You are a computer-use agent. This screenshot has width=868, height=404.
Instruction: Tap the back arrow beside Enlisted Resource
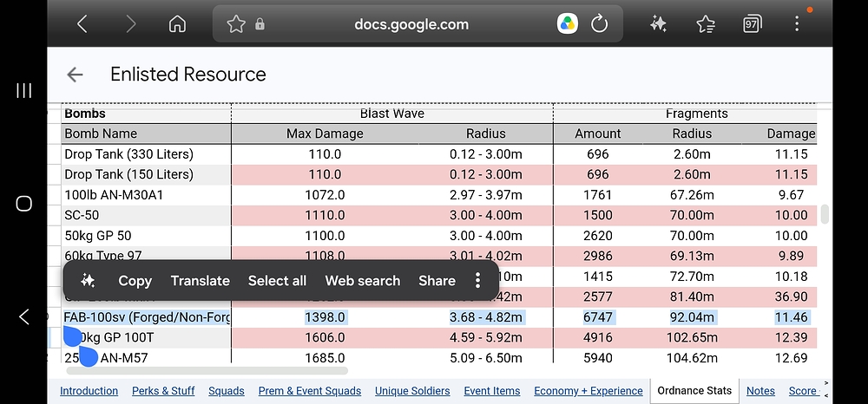coord(75,75)
